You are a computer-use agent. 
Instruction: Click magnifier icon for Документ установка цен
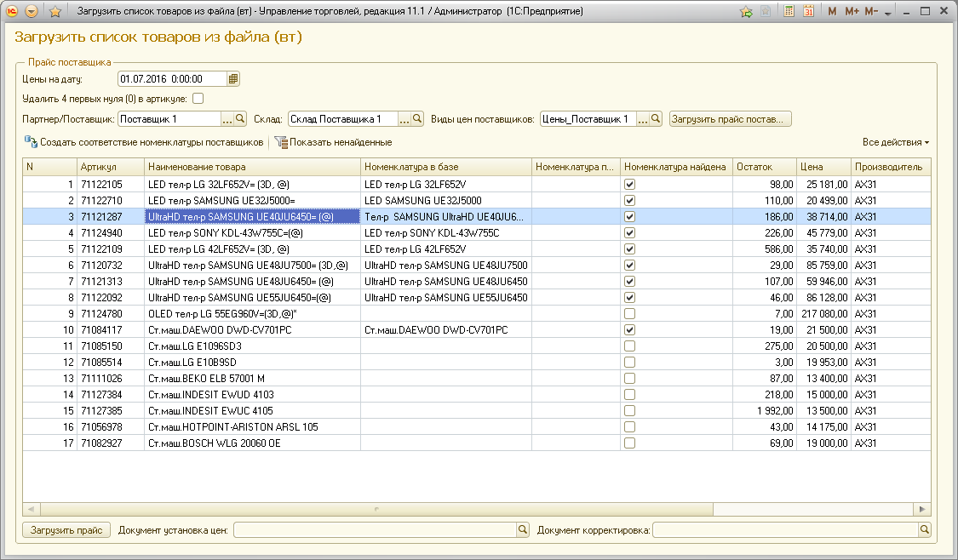522,529
